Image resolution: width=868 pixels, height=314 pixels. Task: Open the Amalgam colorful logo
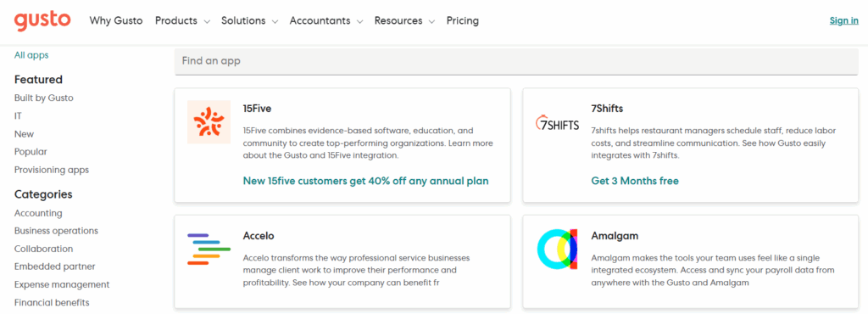(x=558, y=250)
